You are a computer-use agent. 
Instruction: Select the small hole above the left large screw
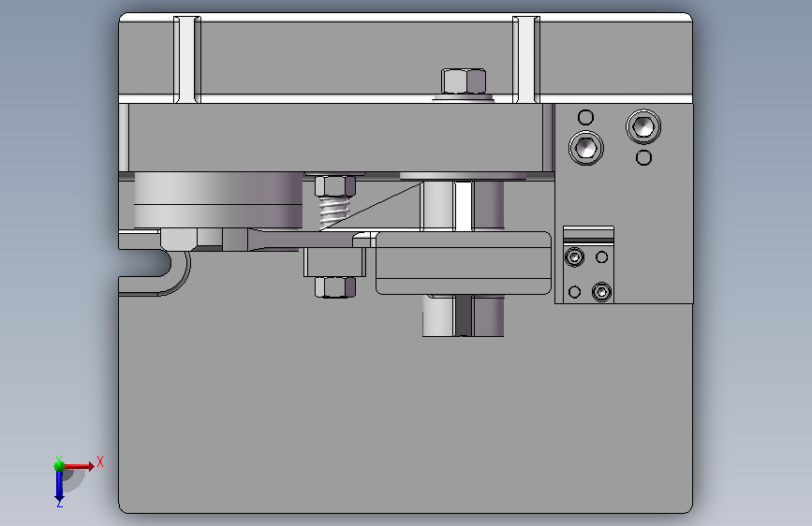(x=585, y=118)
